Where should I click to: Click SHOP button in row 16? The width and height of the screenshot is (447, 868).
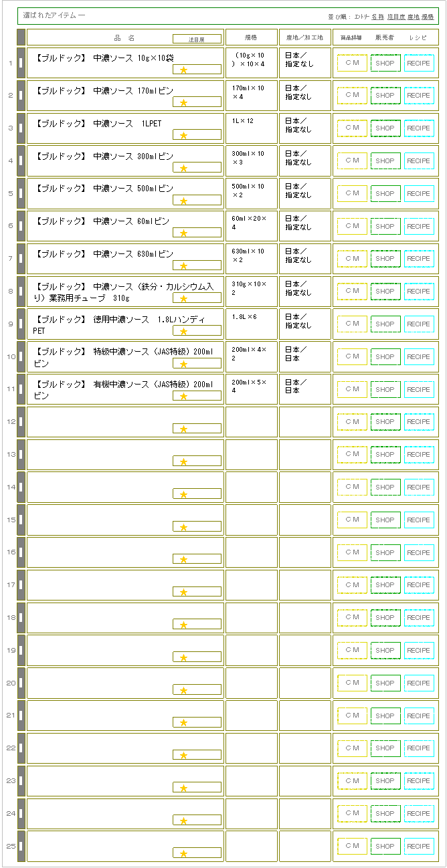click(x=385, y=552)
